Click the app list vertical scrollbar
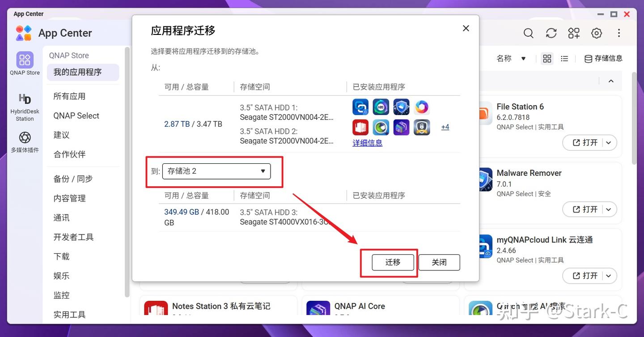Screen dimensions: 644x337 [634, 119]
